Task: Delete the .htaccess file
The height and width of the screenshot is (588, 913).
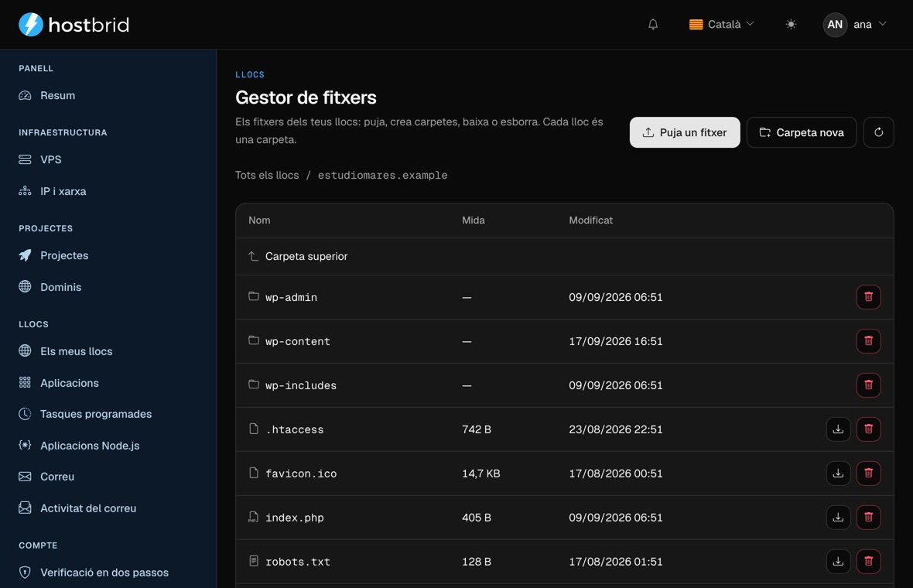Action: tap(868, 429)
